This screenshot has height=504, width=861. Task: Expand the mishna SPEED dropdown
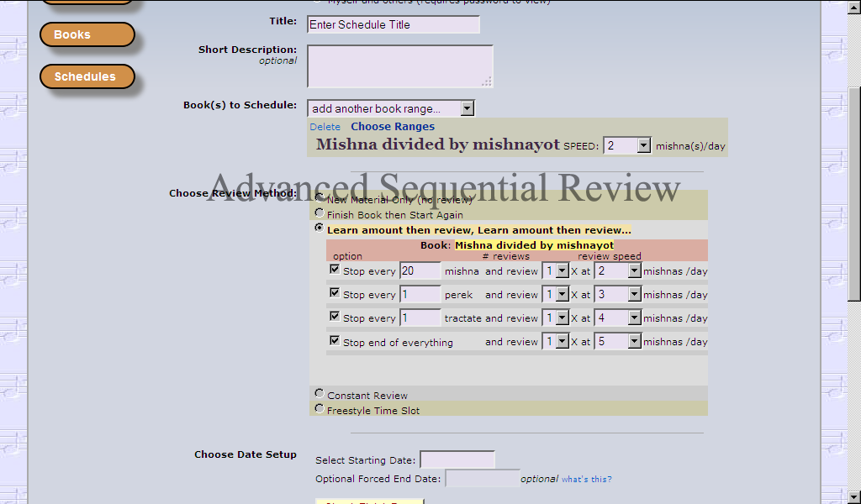[627, 145]
